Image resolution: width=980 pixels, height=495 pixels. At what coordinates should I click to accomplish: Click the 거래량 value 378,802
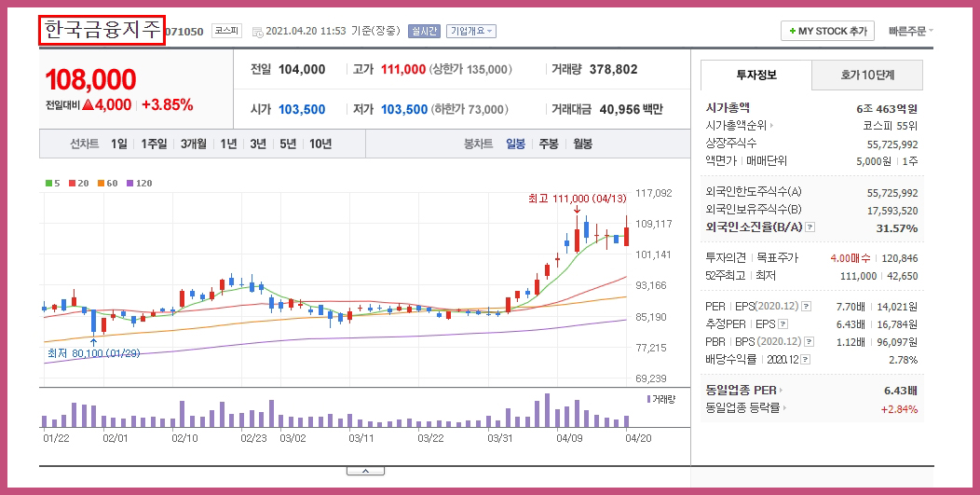pos(613,70)
